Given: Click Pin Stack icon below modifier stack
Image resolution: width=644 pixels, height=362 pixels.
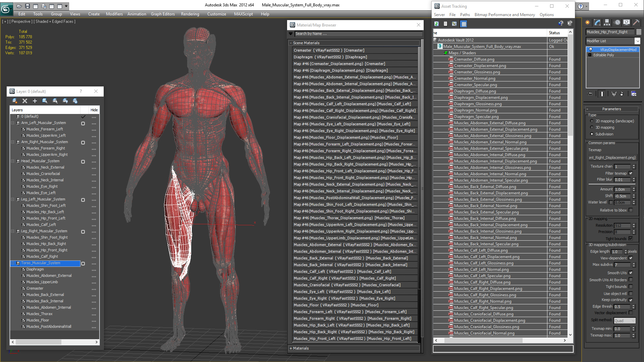Looking at the screenshot, I should (x=590, y=94).
